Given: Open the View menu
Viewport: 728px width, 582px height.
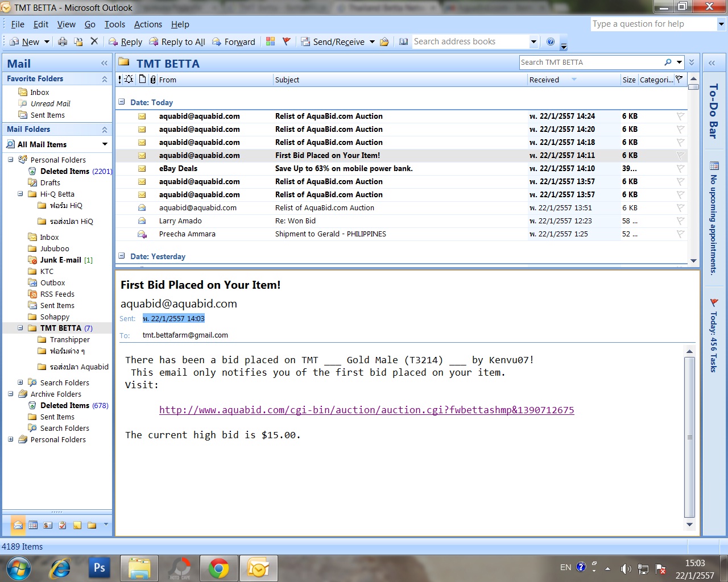Looking at the screenshot, I should pos(67,24).
